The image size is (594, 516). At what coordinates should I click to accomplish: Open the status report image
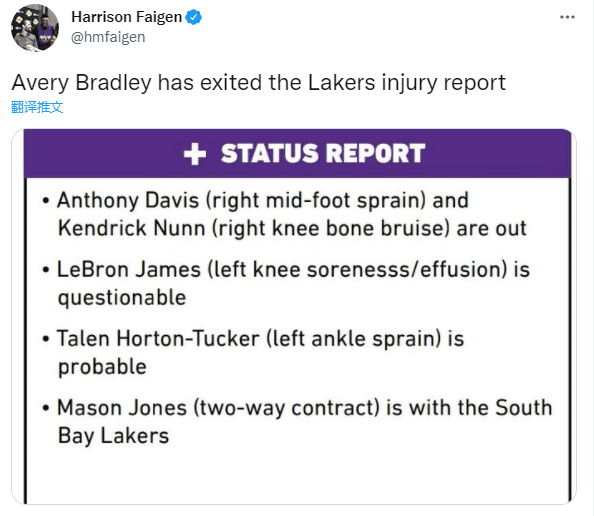[x=294, y=316]
